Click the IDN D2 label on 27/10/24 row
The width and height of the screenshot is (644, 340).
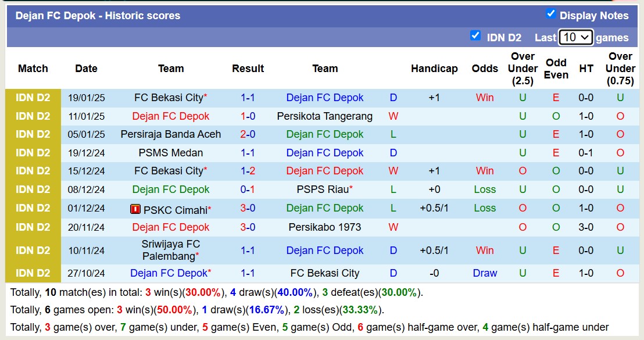coord(33,273)
